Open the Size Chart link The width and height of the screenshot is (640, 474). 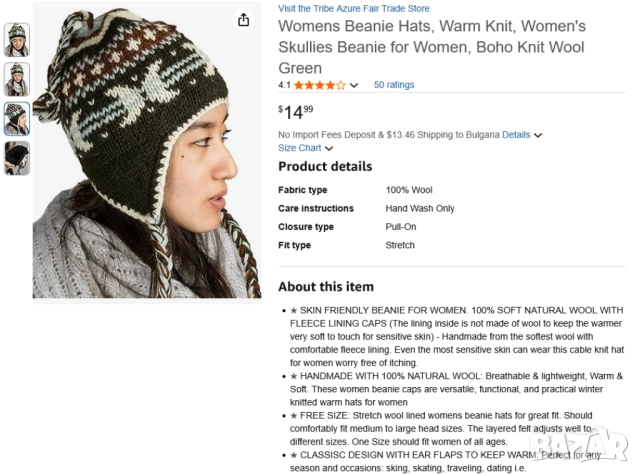click(x=300, y=148)
